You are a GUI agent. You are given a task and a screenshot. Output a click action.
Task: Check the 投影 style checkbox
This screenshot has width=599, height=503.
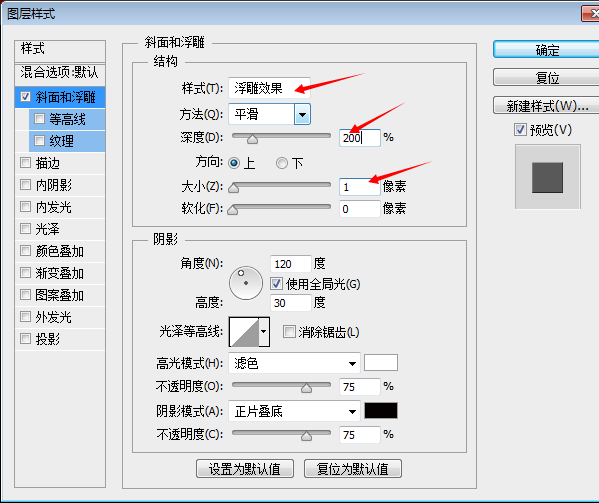[x=26, y=339]
